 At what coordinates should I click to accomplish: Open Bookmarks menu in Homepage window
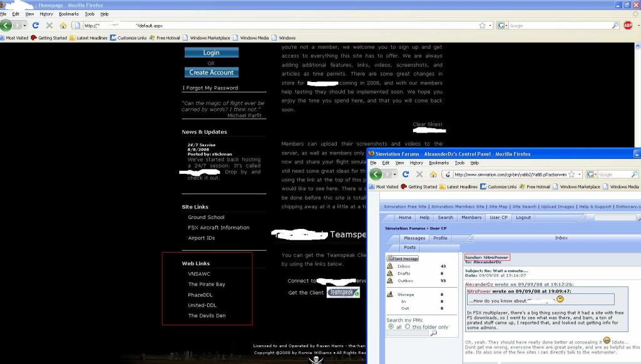68,14
